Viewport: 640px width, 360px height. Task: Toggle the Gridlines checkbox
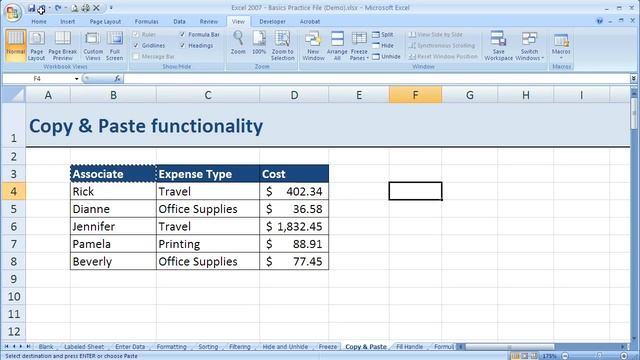136,46
